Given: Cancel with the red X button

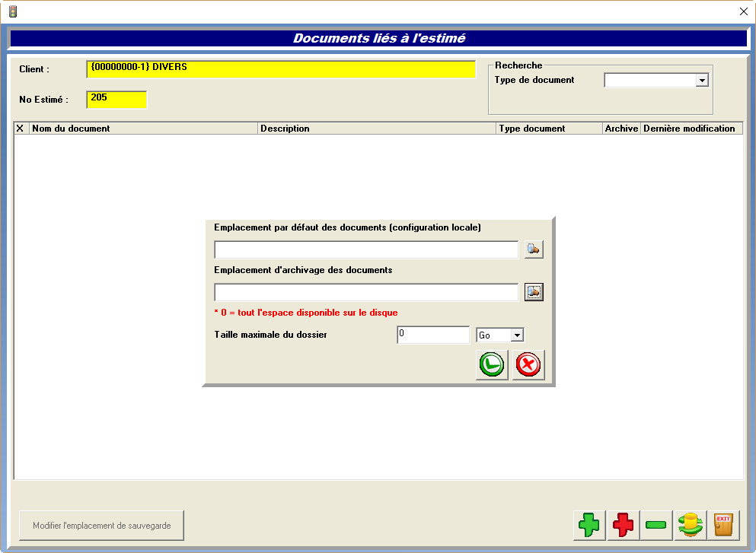Looking at the screenshot, I should [528, 364].
